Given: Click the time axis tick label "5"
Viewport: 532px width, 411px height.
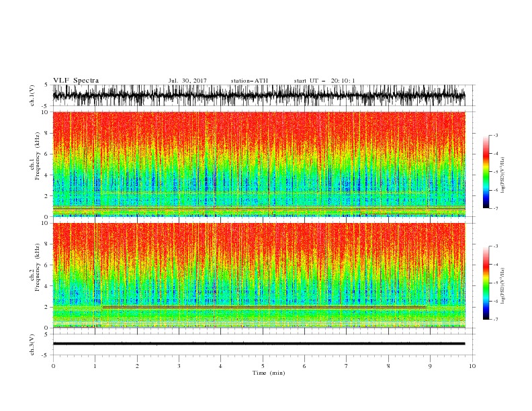Looking at the screenshot, I should point(263,366).
